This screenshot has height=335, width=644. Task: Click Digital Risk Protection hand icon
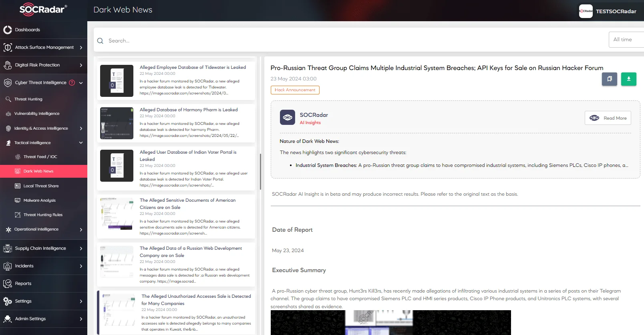point(8,65)
